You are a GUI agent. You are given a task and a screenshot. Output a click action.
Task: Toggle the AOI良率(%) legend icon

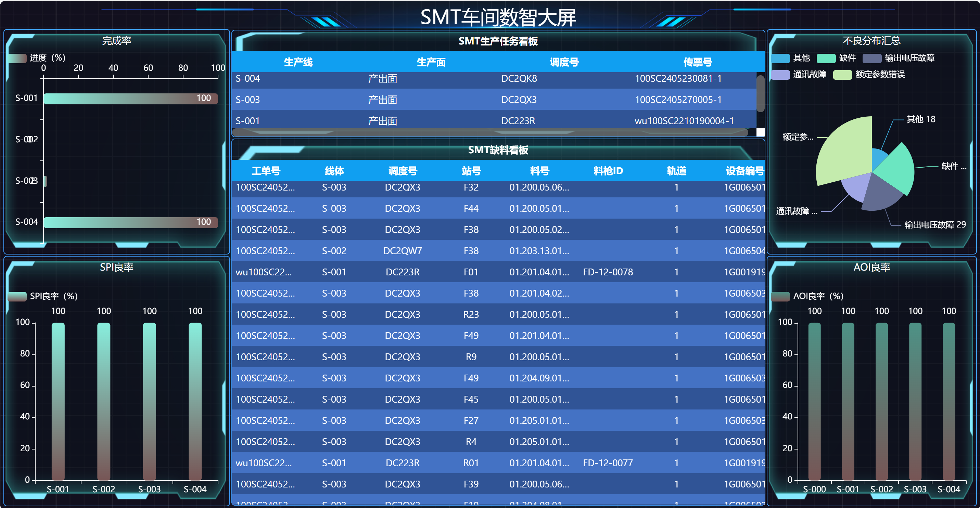coord(780,296)
